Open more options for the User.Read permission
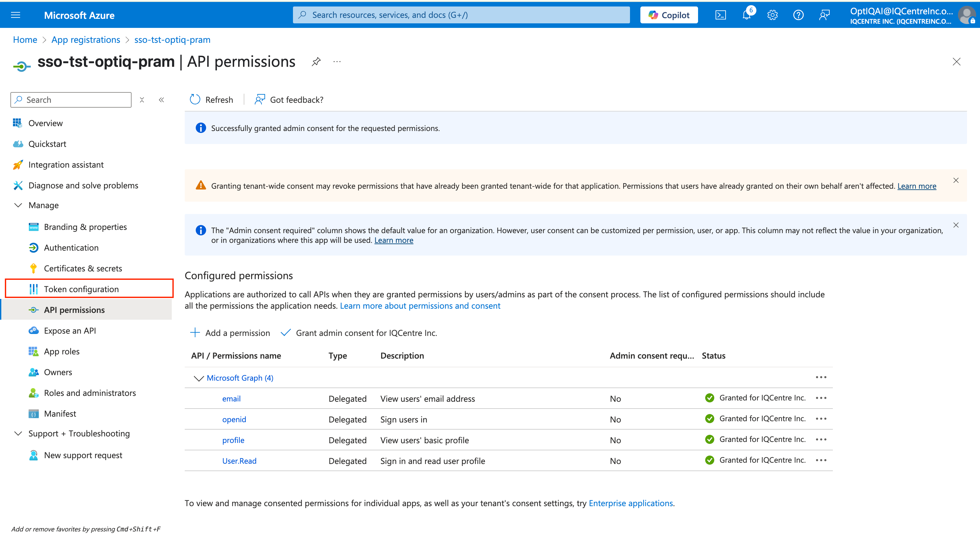 (821, 460)
